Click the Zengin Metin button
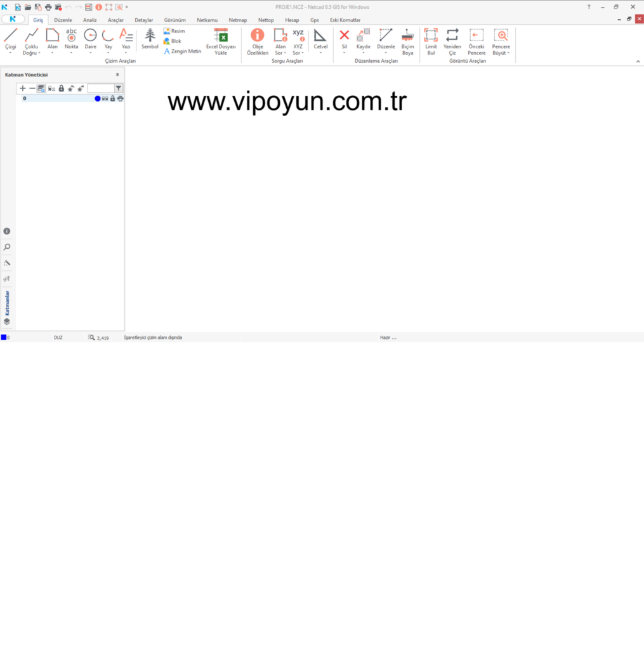644x650 pixels. pyautogui.click(x=182, y=51)
